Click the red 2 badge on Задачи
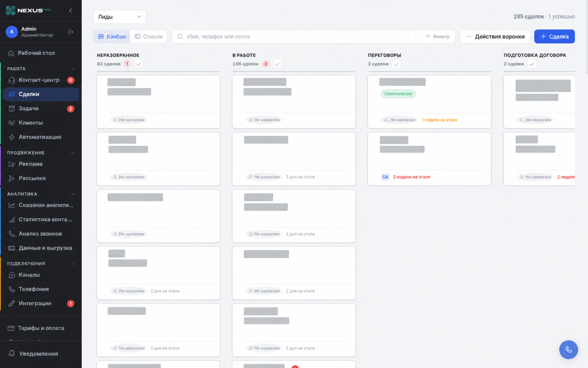Image resolution: width=588 pixels, height=368 pixels. click(x=70, y=109)
